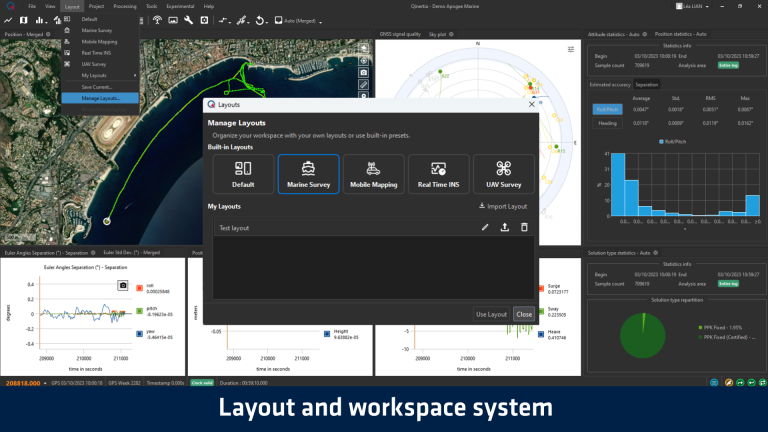Screen dimensions: 768x432
Task: Click the bar chart statistics toolbar icon
Action: (39, 21)
